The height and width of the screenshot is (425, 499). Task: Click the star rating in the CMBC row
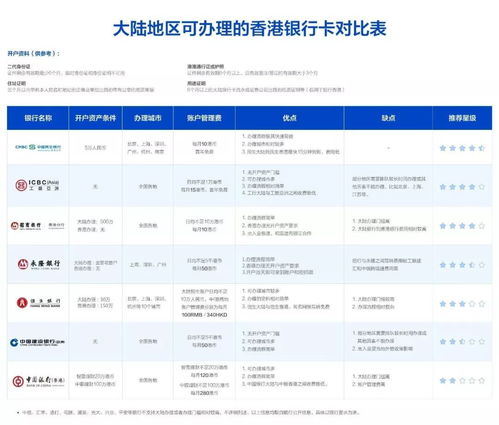462,148
